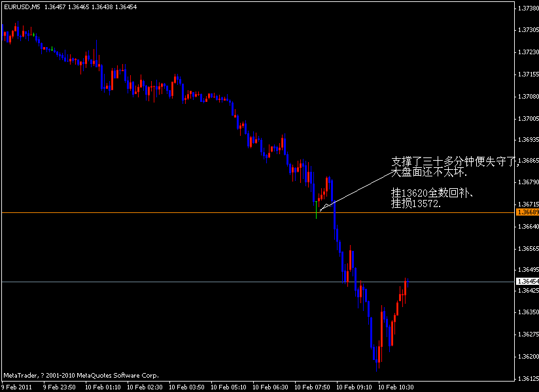The width and height of the screenshot is (539, 392).
Task: Click the 1.36425 price scale label
Action: click(529, 291)
